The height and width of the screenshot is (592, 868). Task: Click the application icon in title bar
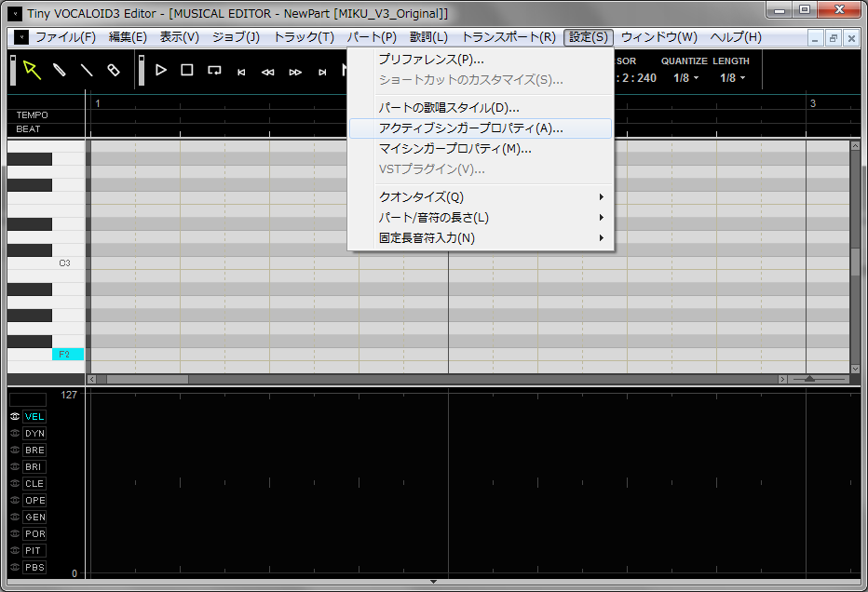tap(15, 13)
